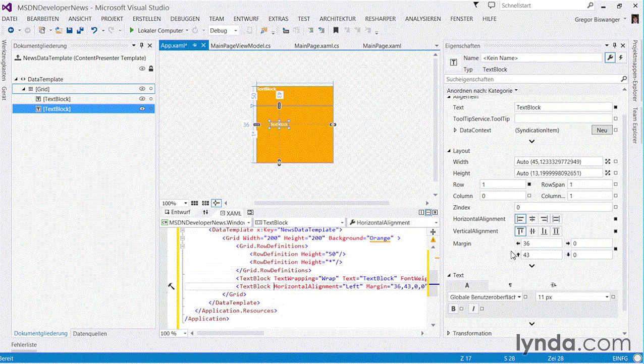This screenshot has height=364, width=644.
Task: Expand the Transformation section
Action: click(449, 333)
